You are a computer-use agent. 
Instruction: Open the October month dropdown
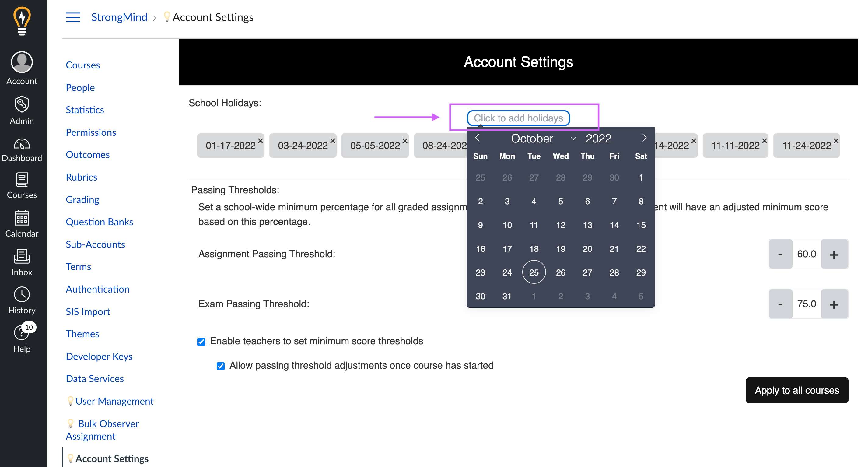pyautogui.click(x=543, y=139)
